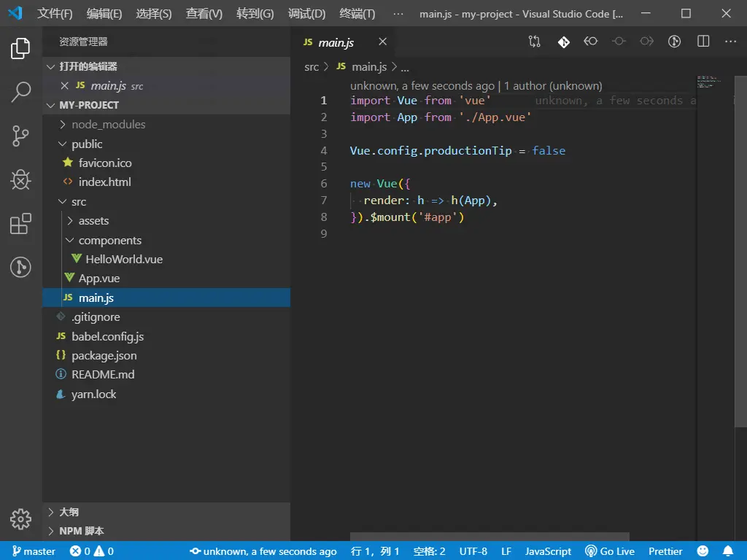Open the 调试(D) menu
The width and height of the screenshot is (747, 560).
307,13
